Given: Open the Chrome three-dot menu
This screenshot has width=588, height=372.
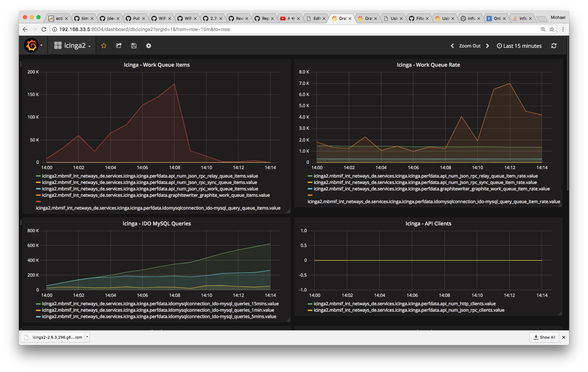Looking at the screenshot, I should click(563, 29).
